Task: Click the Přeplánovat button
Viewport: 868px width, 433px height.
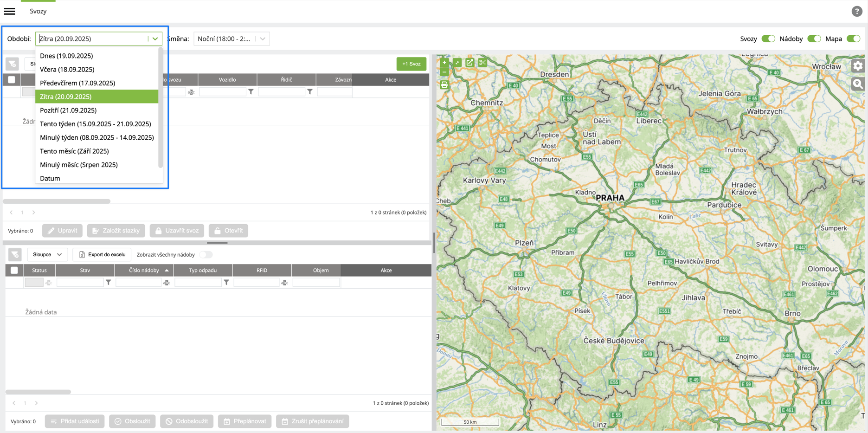Action: (x=244, y=421)
